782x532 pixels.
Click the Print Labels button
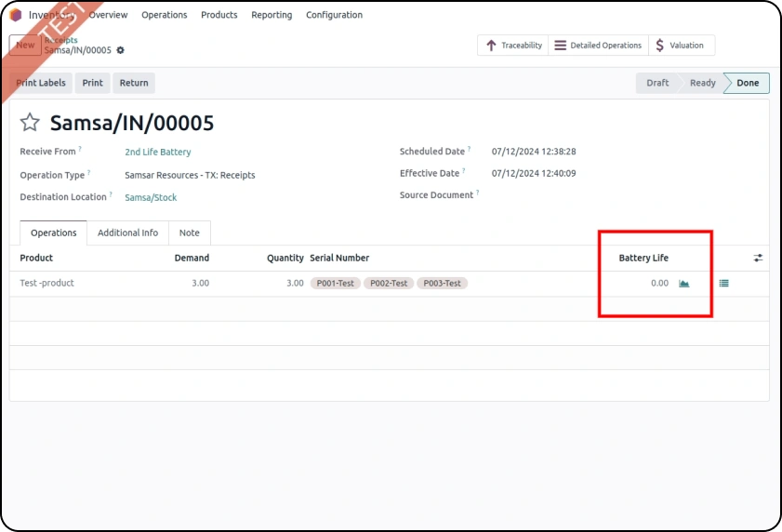tap(41, 83)
